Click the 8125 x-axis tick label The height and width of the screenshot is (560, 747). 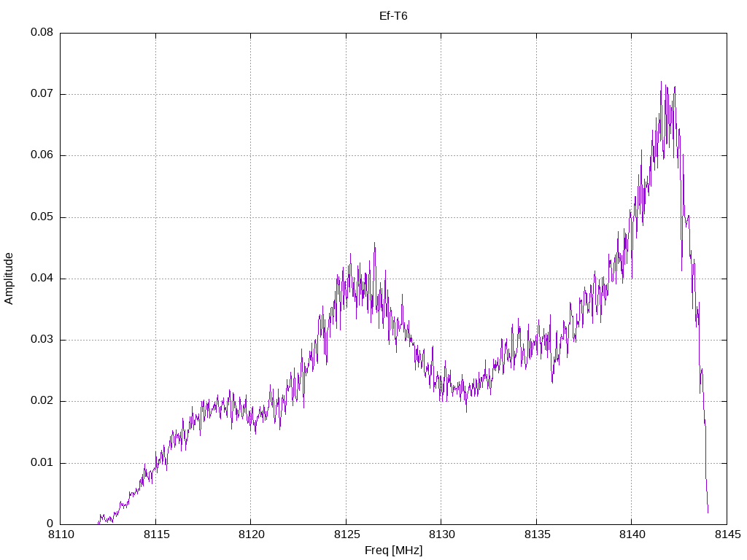coord(346,535)
